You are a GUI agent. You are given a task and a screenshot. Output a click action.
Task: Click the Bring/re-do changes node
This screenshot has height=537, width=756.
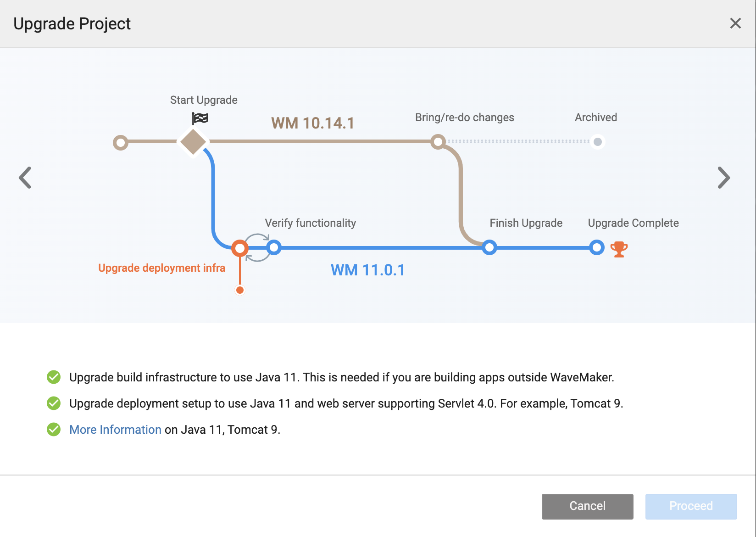click(x=438, y=141)
